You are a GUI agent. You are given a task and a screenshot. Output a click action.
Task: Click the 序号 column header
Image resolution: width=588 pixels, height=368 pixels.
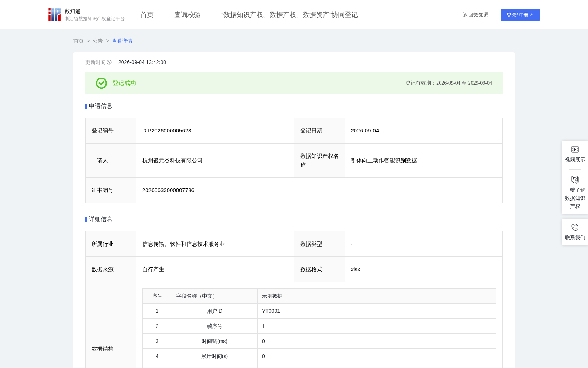pyautogui.click(x=157, y=296)
